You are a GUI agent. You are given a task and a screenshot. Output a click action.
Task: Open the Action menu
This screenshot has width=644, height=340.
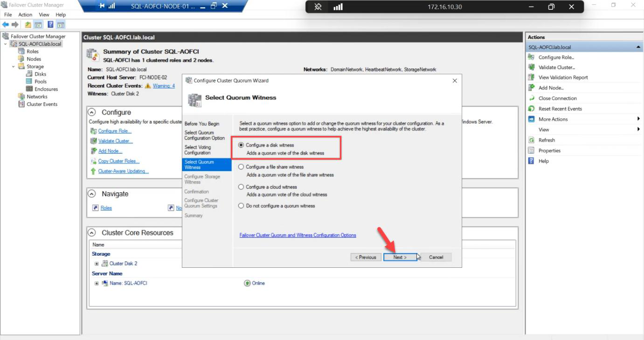25,15
